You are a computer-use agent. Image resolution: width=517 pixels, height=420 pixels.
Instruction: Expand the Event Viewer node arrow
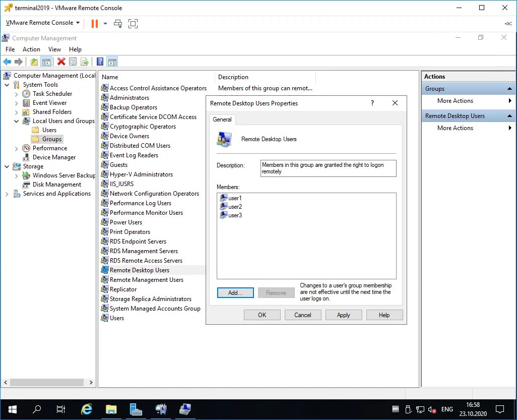pos(17,103)
